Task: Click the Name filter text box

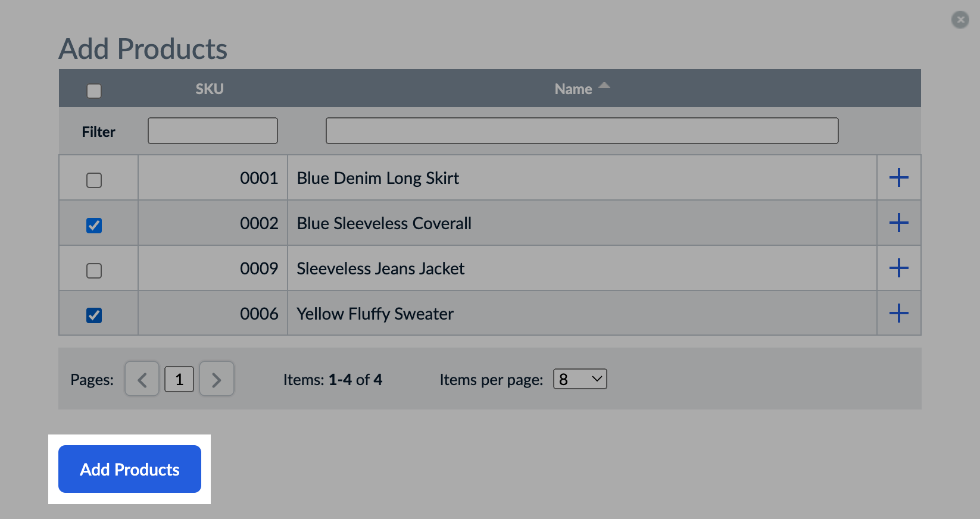Action: (x=582, y=130)
